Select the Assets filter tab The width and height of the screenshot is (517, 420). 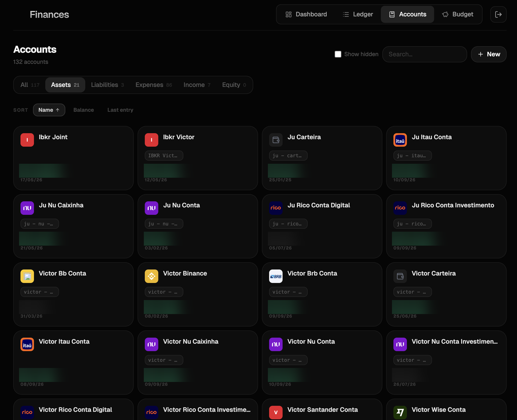(65, 85)
